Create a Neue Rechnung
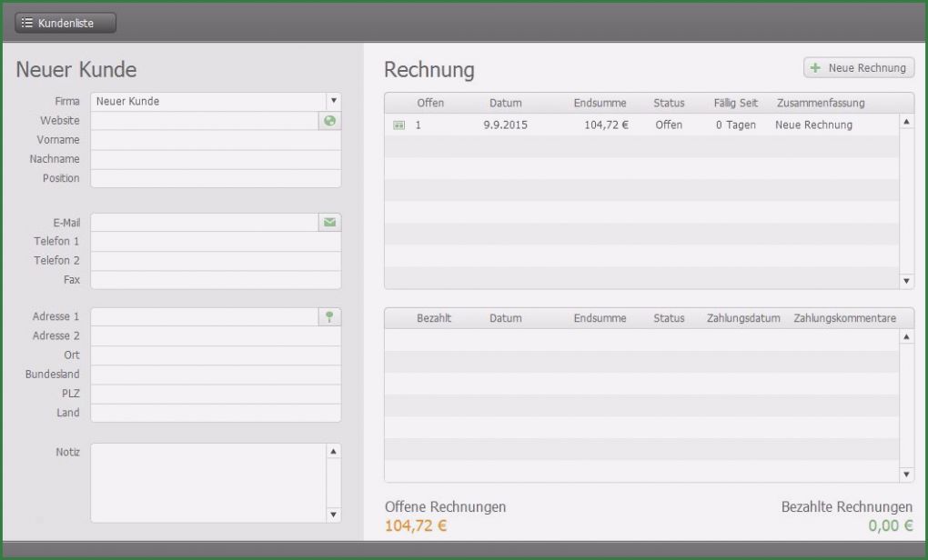This screenshot has width=928, height=560. pos(859,68)
